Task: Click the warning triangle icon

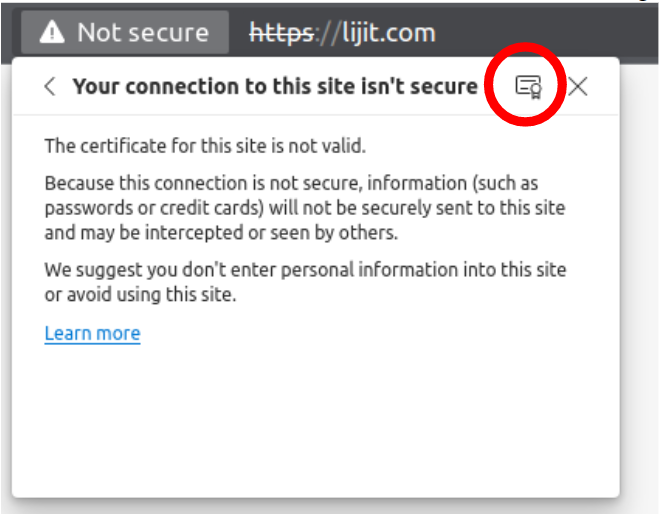Action: coord(52,33)
